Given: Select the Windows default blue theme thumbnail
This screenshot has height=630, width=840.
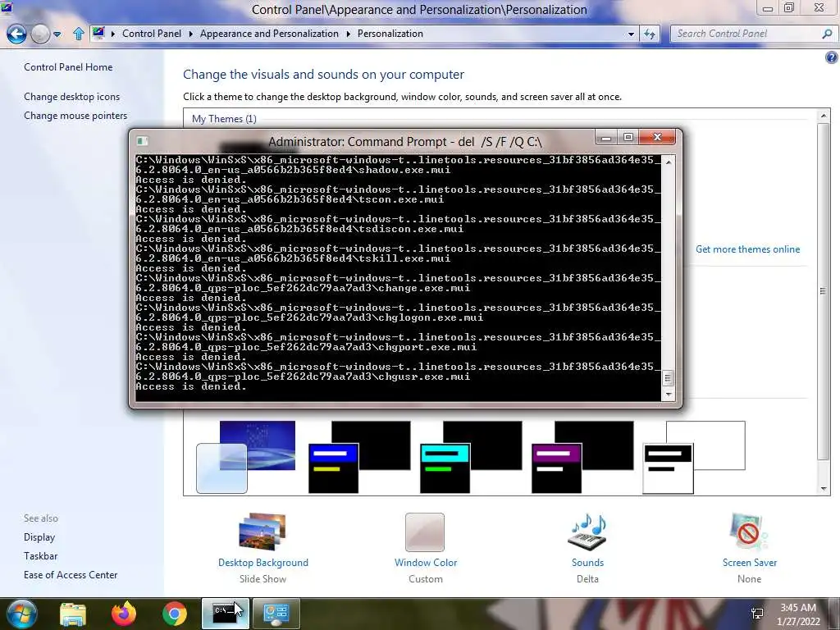Looking at the screenshot, I should [246, 456].
